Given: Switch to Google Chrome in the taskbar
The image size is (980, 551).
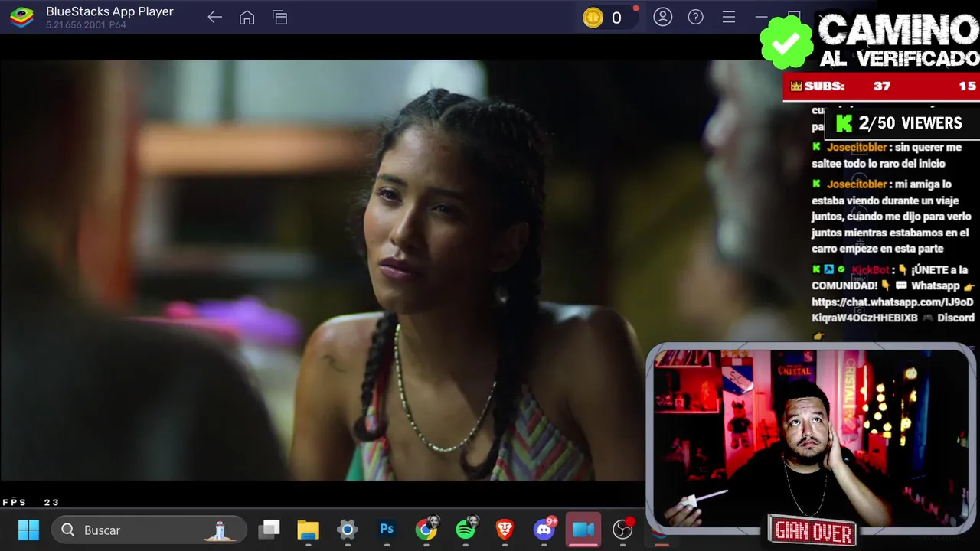Looking at the screenshot, I should pyautogui.click(x=426, y=529).
